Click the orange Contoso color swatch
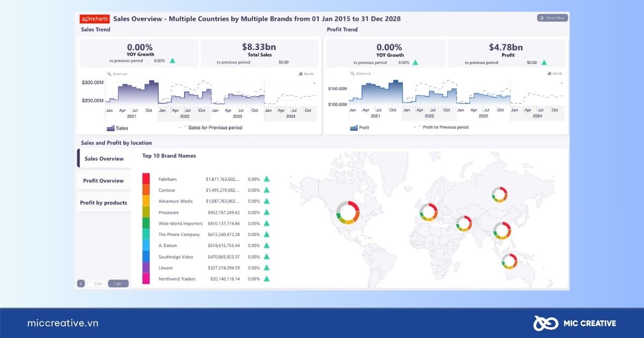The image size is (644, 338). pyautogui.click(x=146, y=190)
